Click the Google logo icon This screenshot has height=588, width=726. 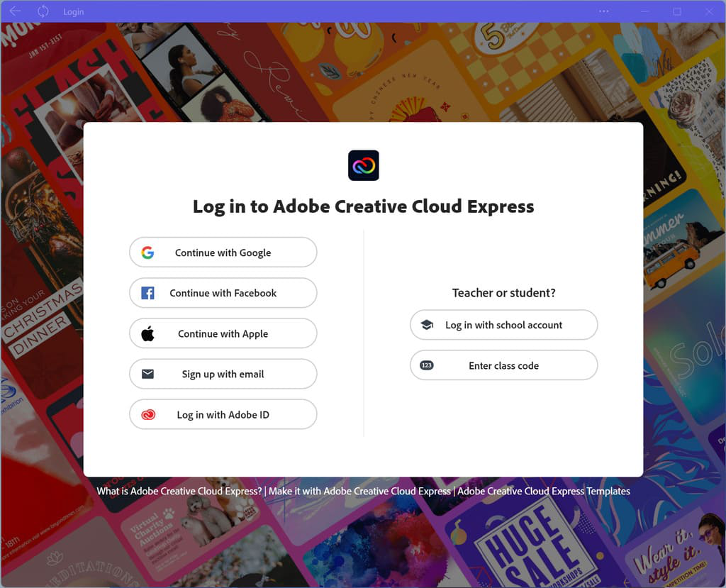point(147,253)
